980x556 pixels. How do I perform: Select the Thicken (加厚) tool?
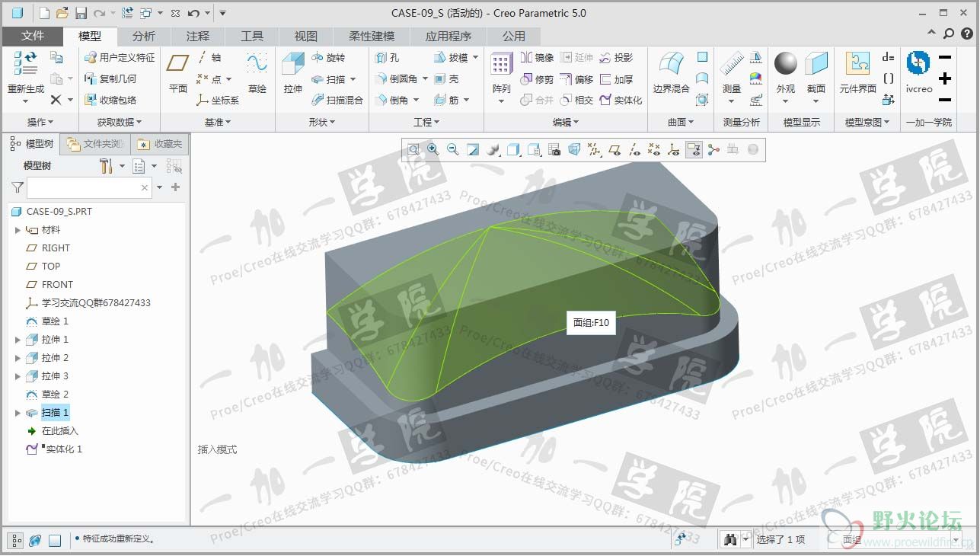click(616, 78)
